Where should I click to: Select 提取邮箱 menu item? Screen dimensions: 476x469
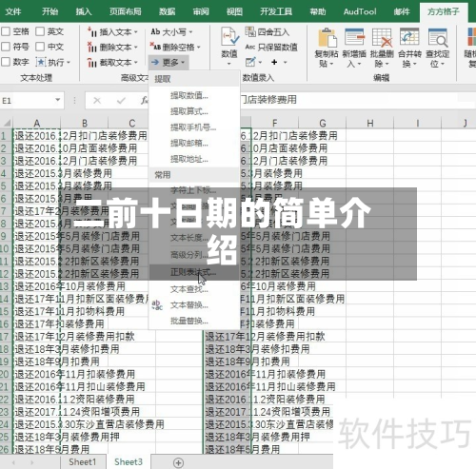(193, 143)
